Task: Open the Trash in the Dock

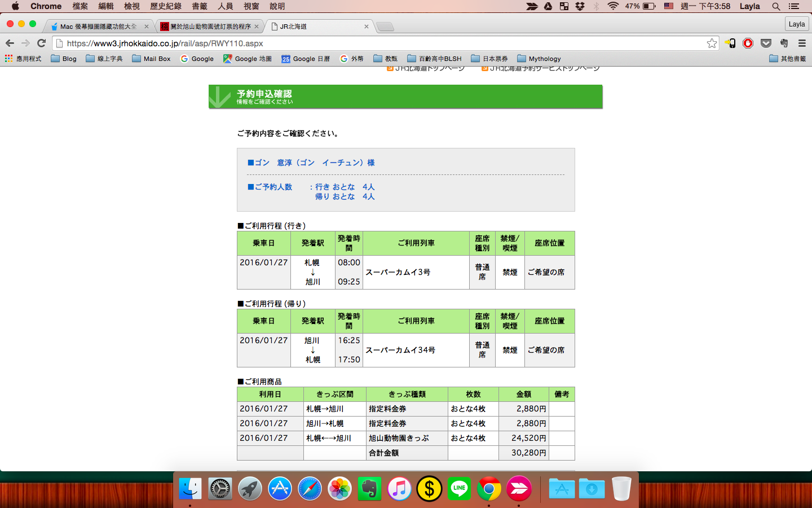Action: [621, 489]
